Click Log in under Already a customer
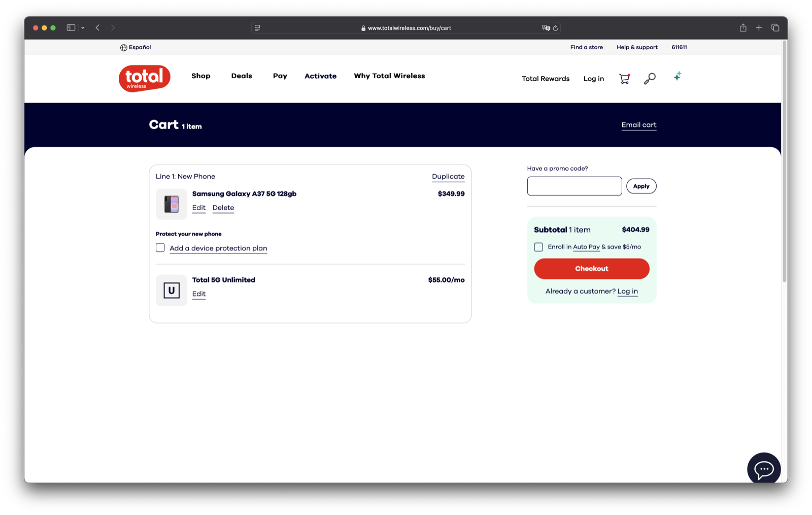 click(627, 292)
